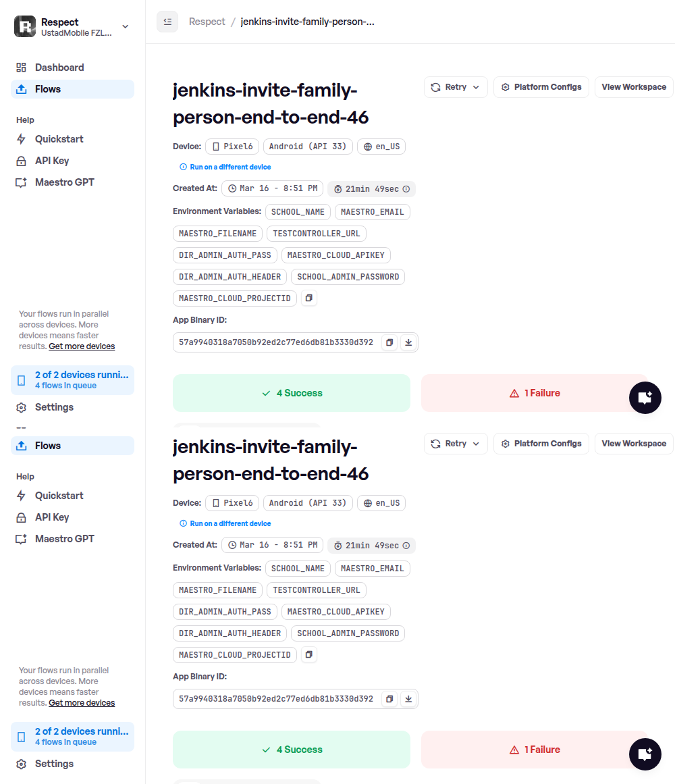Open the upper chat assistant bubble icon

(x=645, y=397)
